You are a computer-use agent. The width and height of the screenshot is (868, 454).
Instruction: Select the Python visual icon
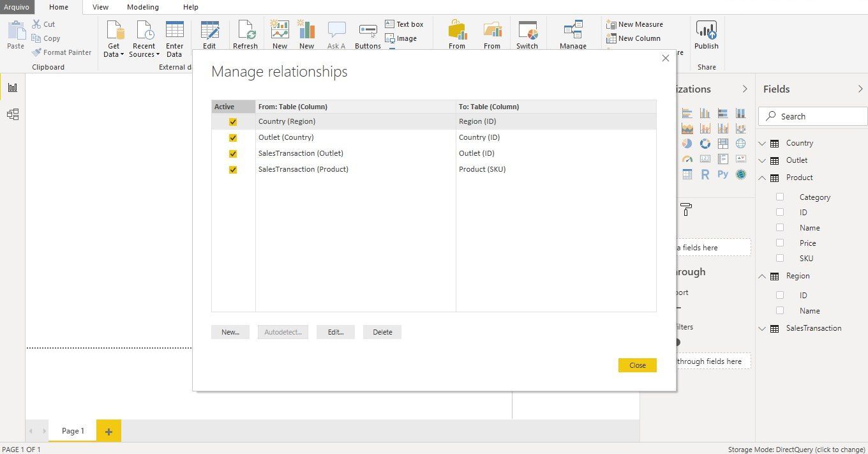coord(722,174)
